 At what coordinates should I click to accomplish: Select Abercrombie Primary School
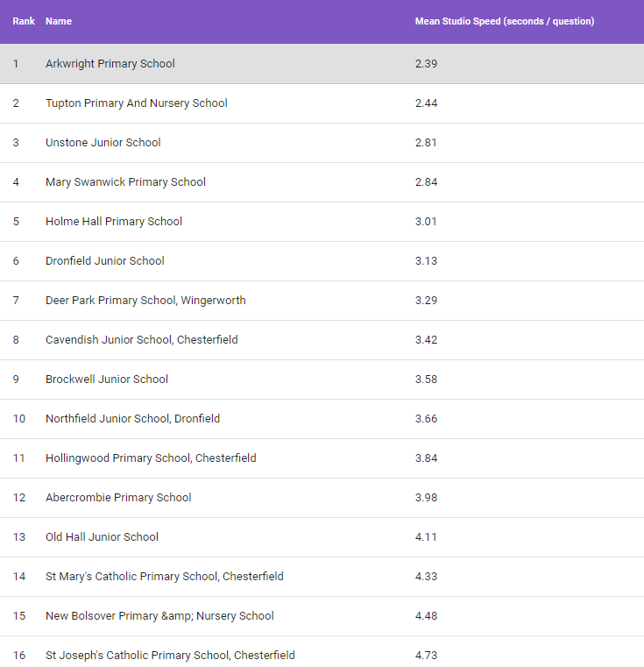pos(118,498)
